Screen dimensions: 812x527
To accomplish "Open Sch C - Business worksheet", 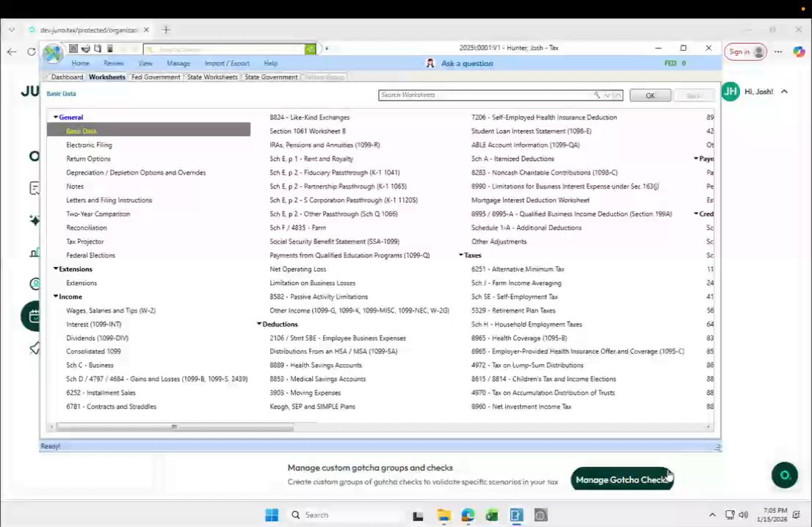I will 90,365.
